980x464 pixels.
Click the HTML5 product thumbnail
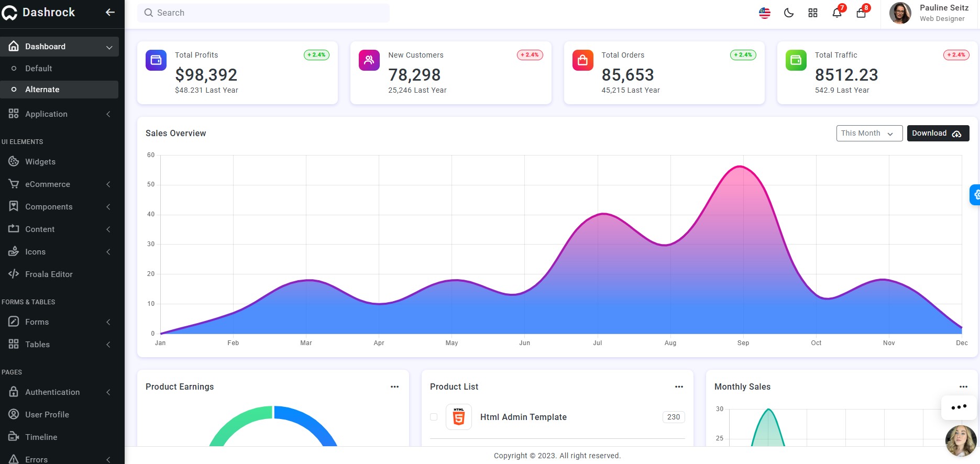[x=459, y=417]
